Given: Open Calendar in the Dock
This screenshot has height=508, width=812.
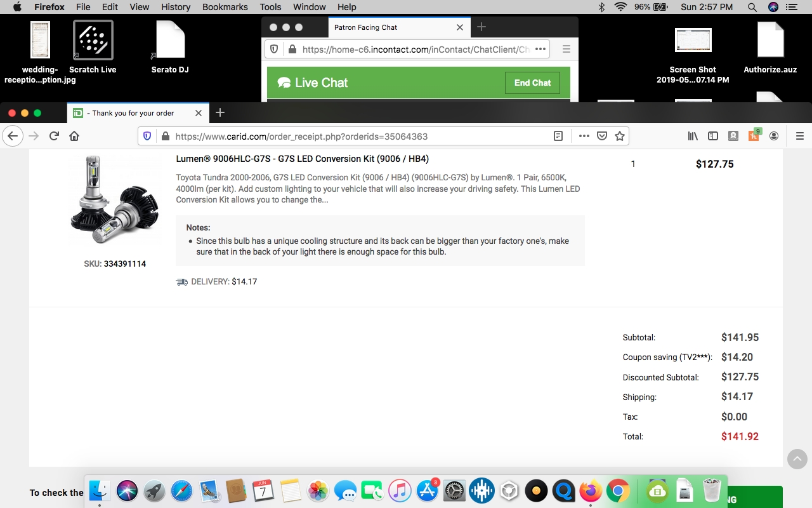Looking at the screenshot, I should click(263, 491).
